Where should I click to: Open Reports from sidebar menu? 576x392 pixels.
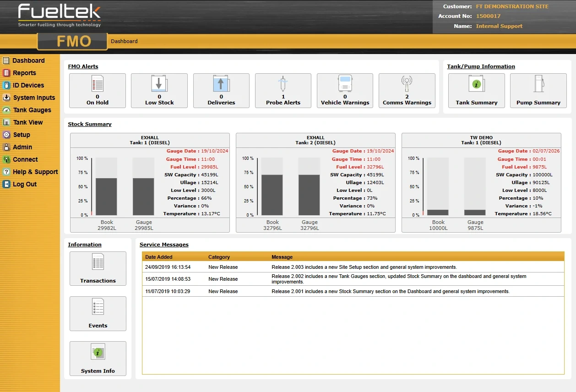point(24,73)
